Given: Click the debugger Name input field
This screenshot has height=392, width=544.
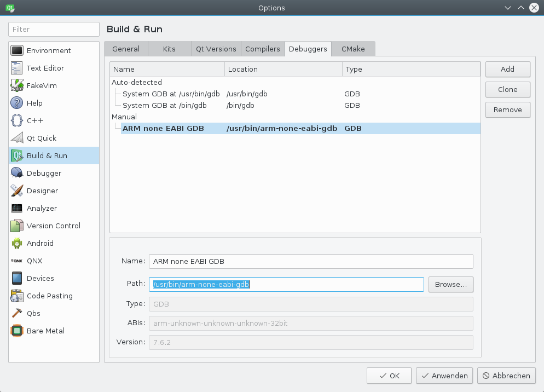Looking at the screenshot, I should coord(311,262).
